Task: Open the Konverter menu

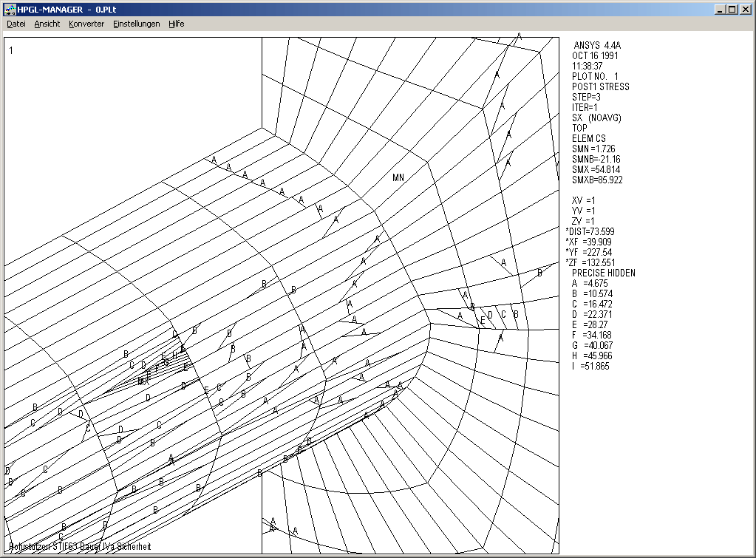Action: click(x=86, y=24)
